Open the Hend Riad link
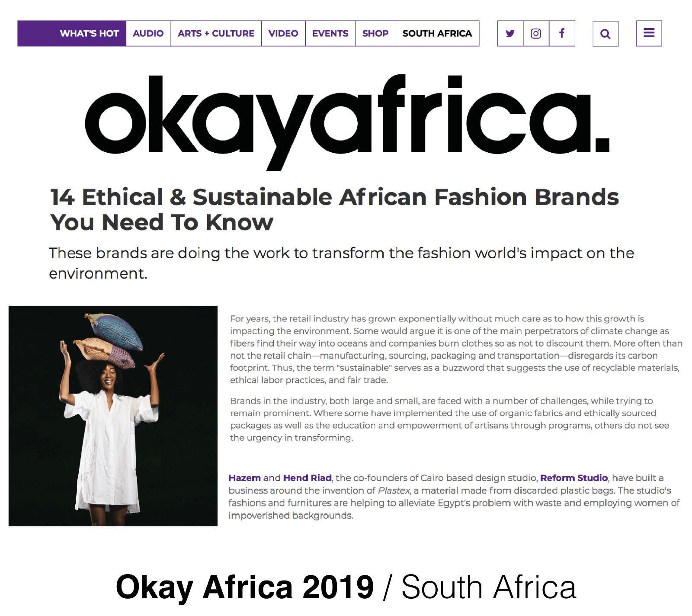The width and height of the screenshot is (692, 616). pyautogui.click(x=307, y=478)
